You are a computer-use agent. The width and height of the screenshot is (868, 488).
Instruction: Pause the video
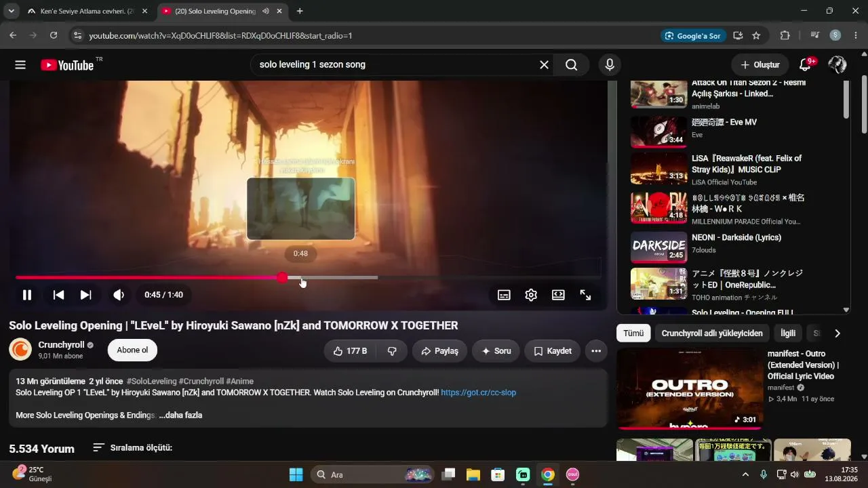tap(27, 295)
